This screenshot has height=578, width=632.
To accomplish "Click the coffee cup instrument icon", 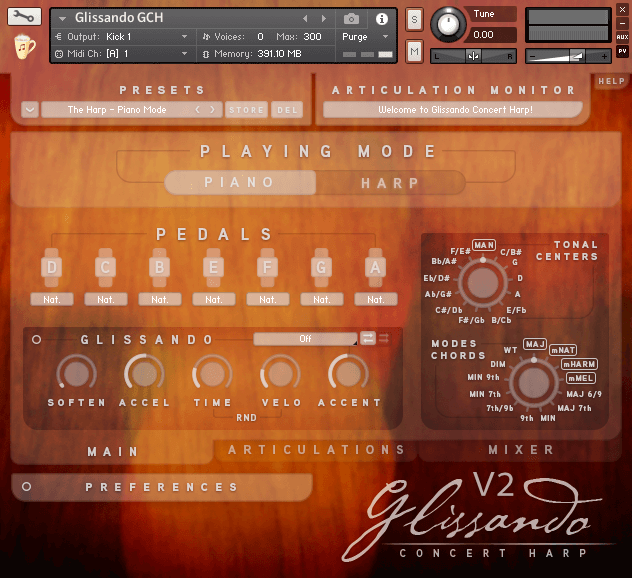I will coord(24,47).
